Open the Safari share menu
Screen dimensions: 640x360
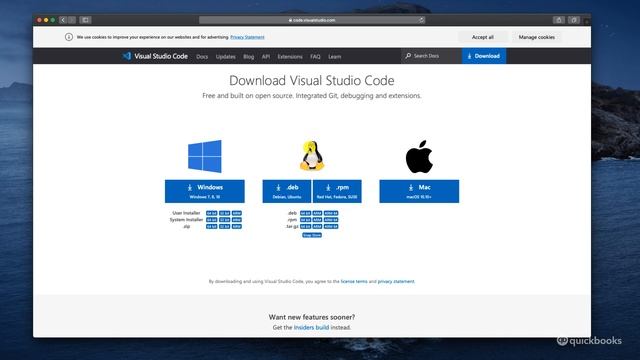click(x=559, y=20)
